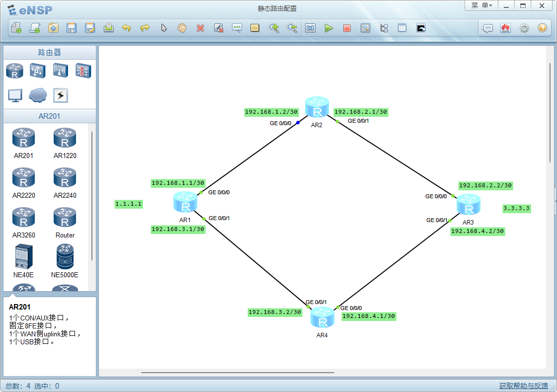This screenshot has height=392, width=557.
Task: Pick the NE40E device
Action: click(23, 261)
